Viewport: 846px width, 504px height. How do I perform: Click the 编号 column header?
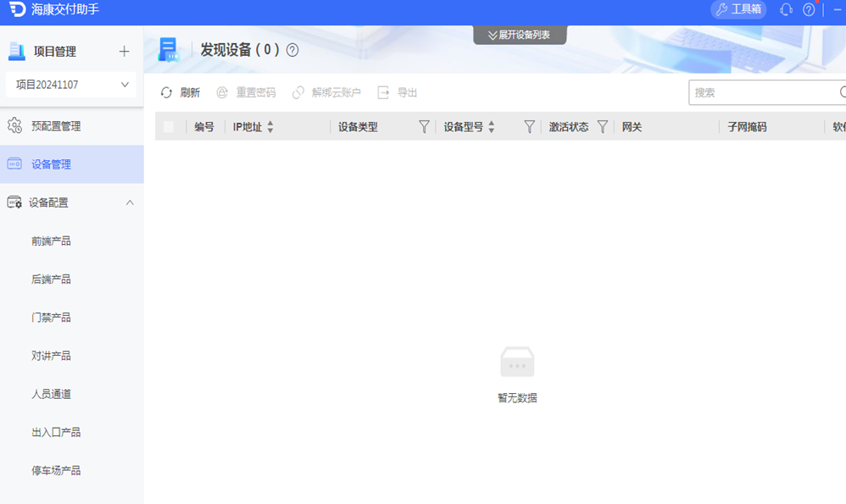click(x=204, y=127)
